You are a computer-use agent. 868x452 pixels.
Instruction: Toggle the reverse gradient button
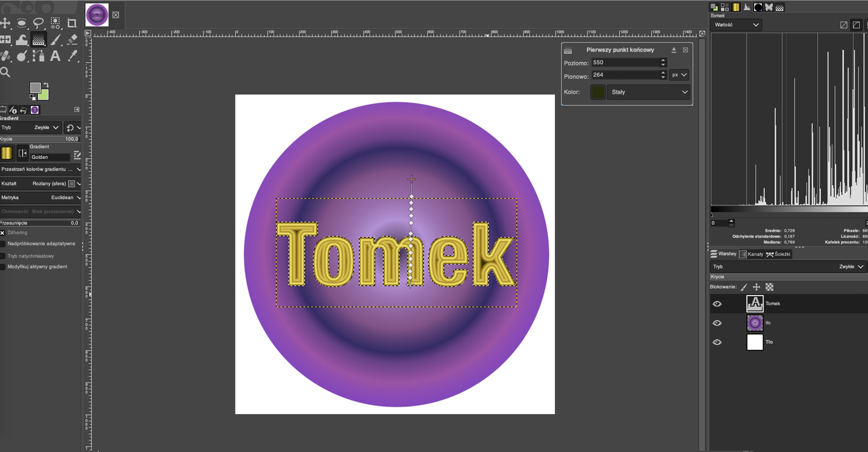(22, 153)
